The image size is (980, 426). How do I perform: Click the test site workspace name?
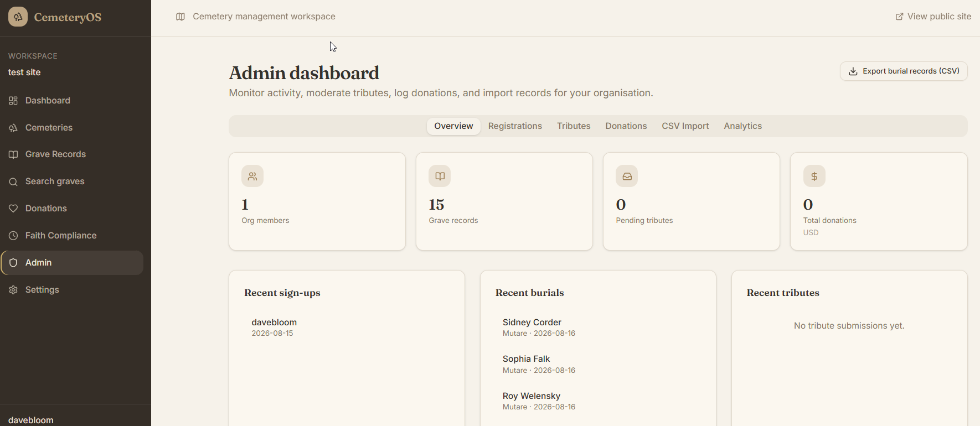[x=24, y=72]
